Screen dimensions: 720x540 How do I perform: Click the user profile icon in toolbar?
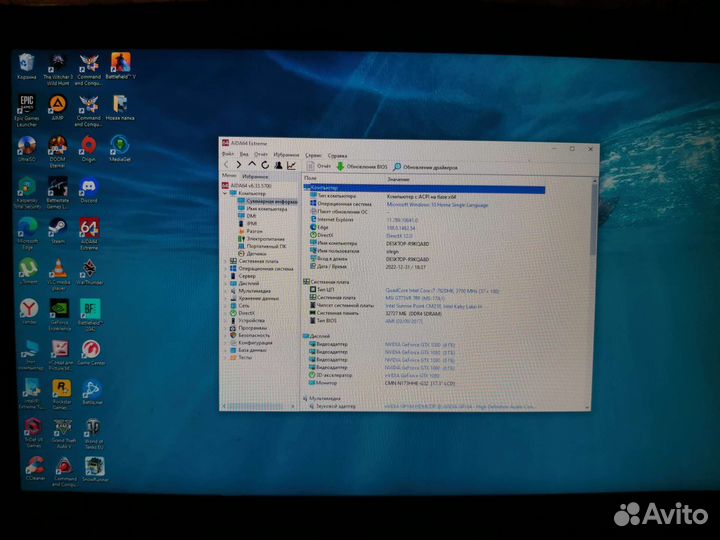coord(278,165)
